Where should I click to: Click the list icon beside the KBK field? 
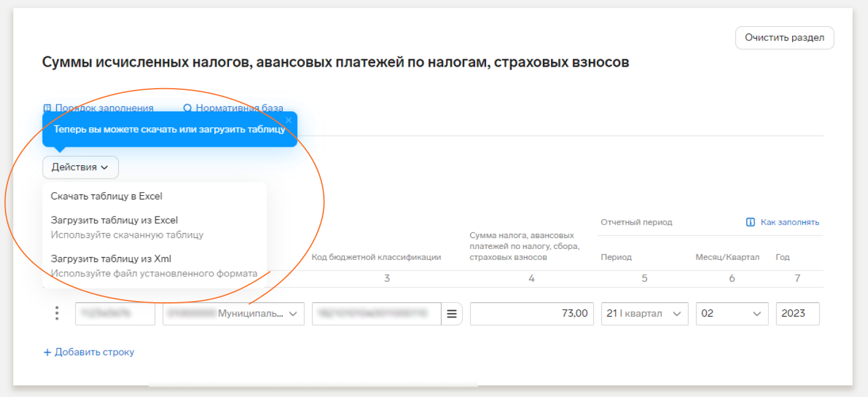tap(452, 314)
